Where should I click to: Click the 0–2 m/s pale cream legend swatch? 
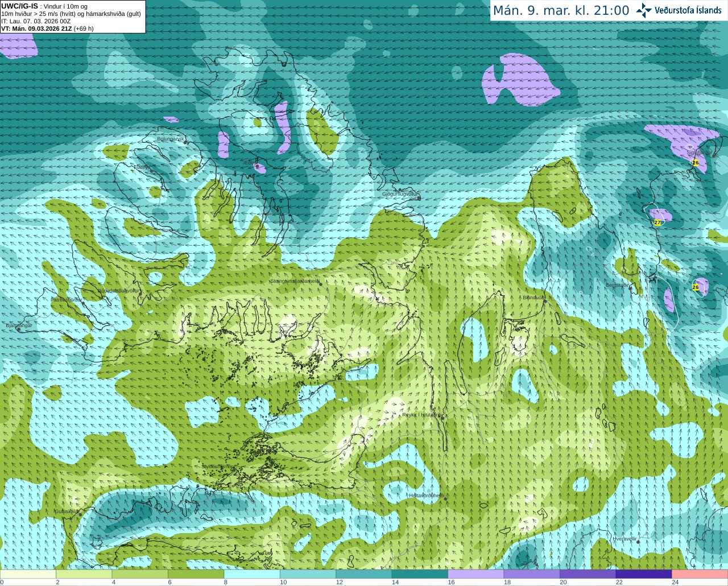(28, 574)
